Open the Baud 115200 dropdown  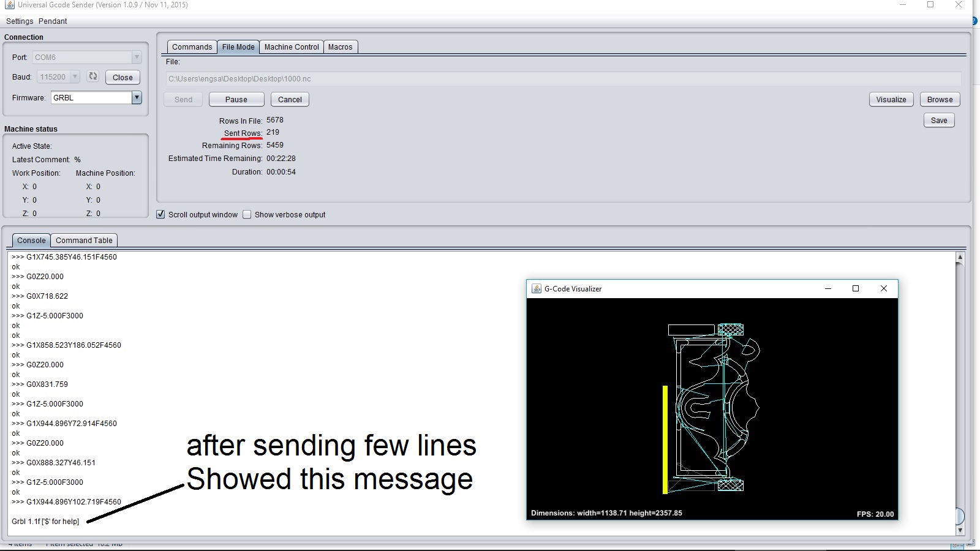[x=75, y=77]
